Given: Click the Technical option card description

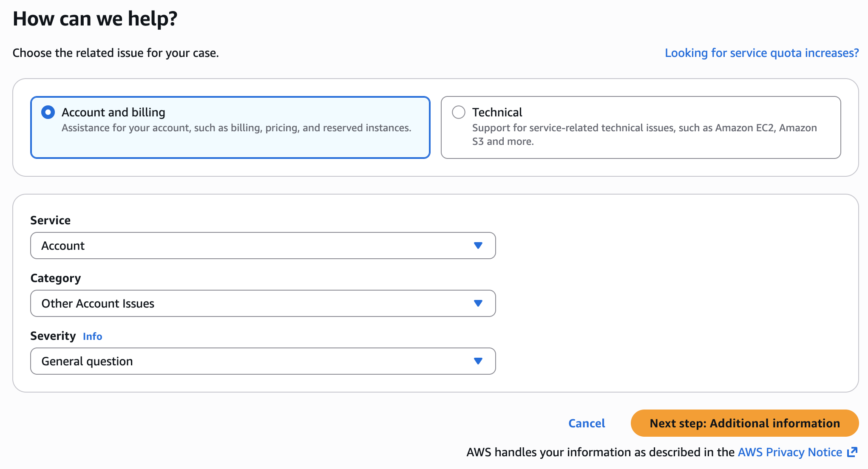Looking at the screenshot, I should click(x=644, y=134).
